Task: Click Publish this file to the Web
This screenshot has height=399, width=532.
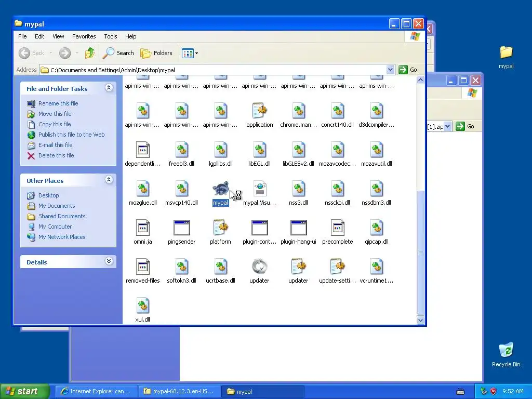Action: [x=71, y=135]
